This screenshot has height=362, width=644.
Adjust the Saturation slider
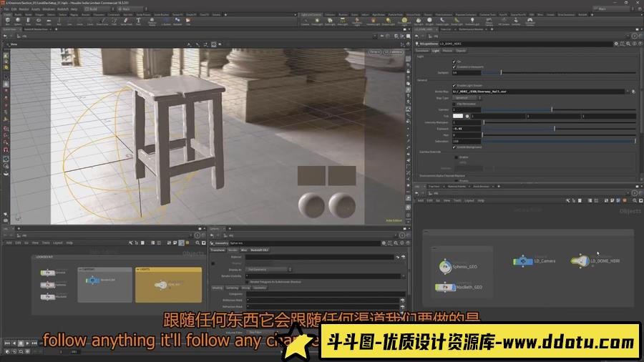(x=559, y=141)
